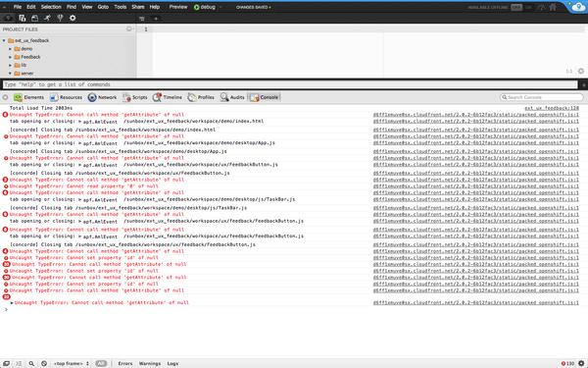588x368 pixels.
Task: Close DevTools with the X icon
Action: click(x=5, y=97)
